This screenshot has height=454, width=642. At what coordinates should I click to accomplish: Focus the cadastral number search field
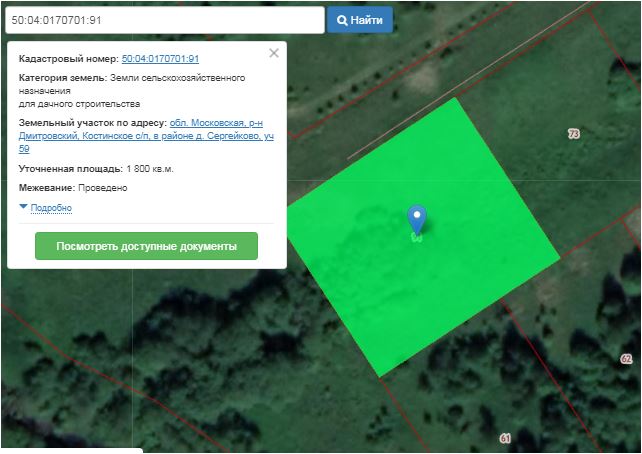pyautogui.click(x=164, y=20)
